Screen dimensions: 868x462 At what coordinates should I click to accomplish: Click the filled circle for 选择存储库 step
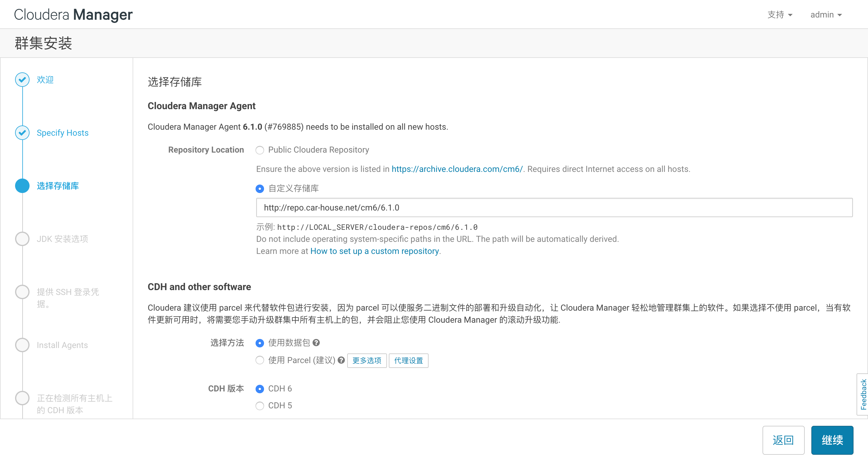(x=22, y=186)
